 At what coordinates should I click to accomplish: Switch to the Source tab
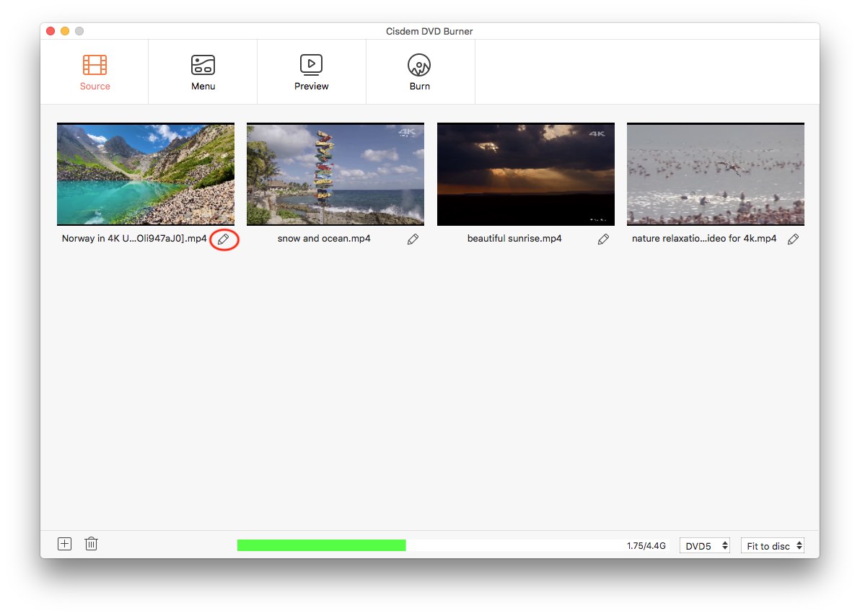pos(95,72)
